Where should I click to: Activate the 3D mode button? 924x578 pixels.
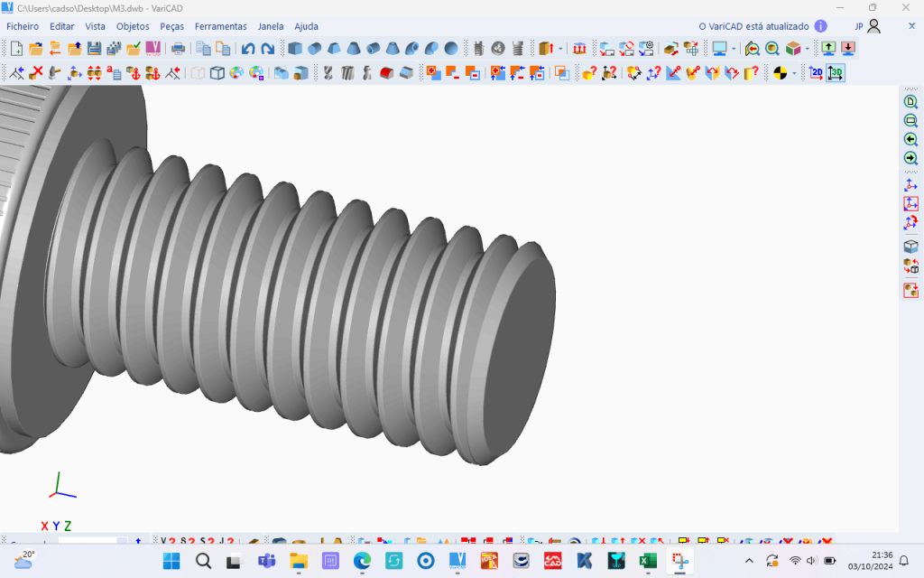click(x=836, y=73)
